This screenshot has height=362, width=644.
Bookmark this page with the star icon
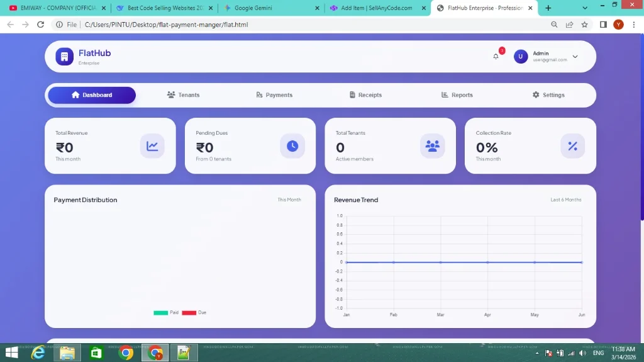click(x=584, y=25)
